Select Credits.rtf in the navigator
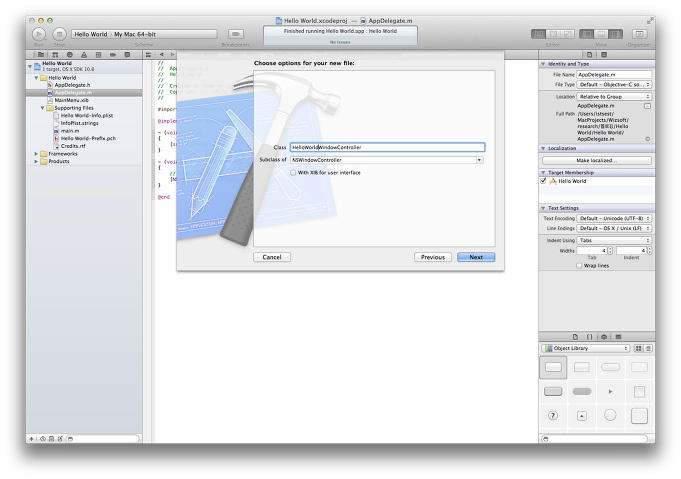The image size is (681, 479). tap(73, 146)
